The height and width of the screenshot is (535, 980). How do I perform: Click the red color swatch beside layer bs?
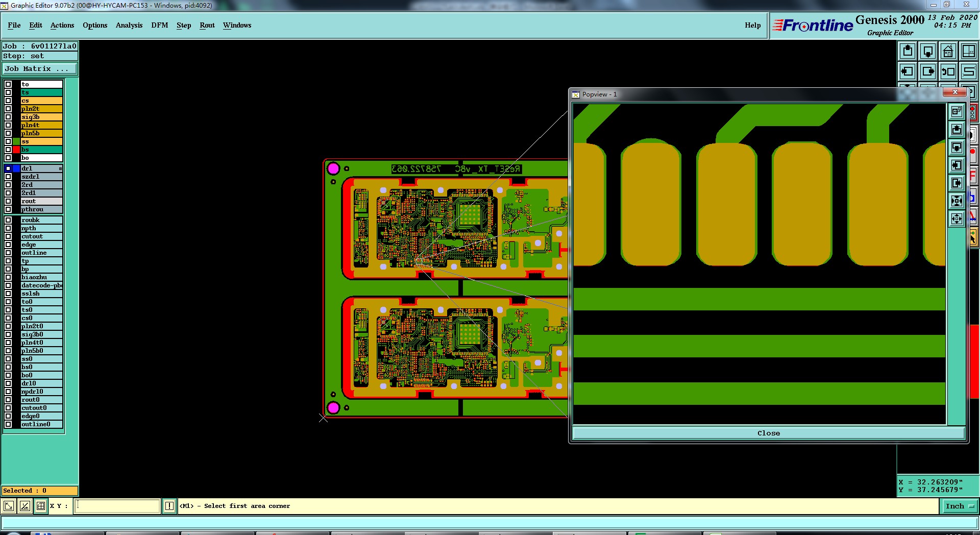[16, 150]
